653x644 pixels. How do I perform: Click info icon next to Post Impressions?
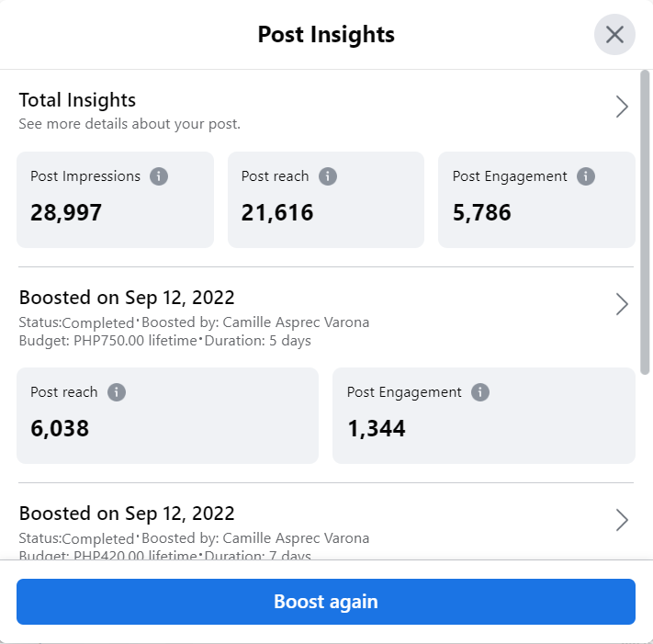[x=159, y=176]
